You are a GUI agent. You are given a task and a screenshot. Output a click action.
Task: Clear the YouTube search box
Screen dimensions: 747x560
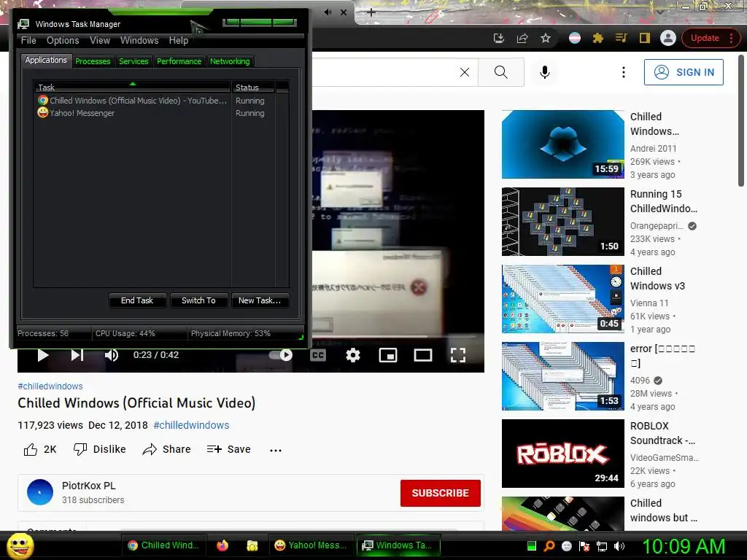pyautogui.click(x=465, y=72)
